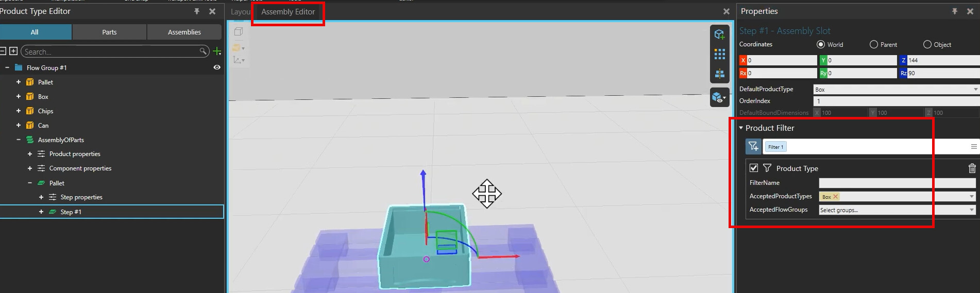980x293 pixels.
Task: Click the add component cube icon in viewport
Action: (719, 35)
